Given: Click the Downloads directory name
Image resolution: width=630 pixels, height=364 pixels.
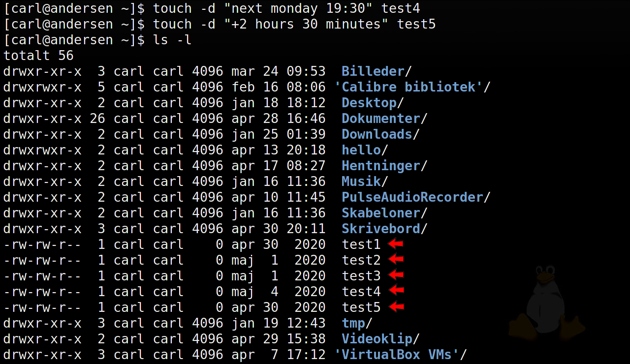Looking at the screenshot, I should [377, 134].
